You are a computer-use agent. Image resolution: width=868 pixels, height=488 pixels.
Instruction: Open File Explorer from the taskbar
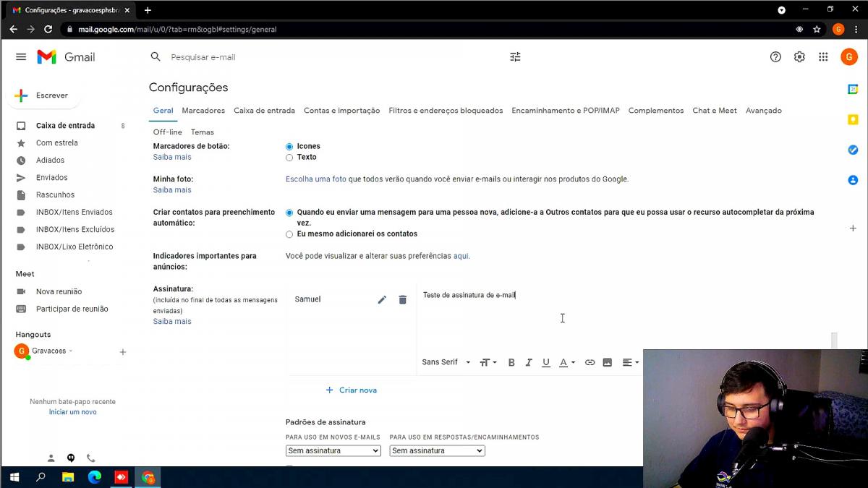(68, 477)
